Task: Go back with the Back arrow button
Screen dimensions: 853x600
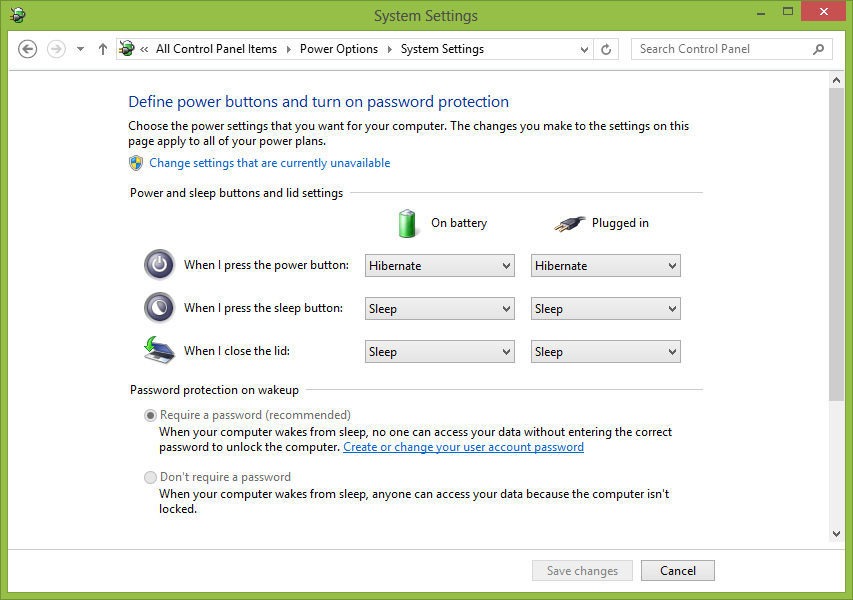Action: 28,49
